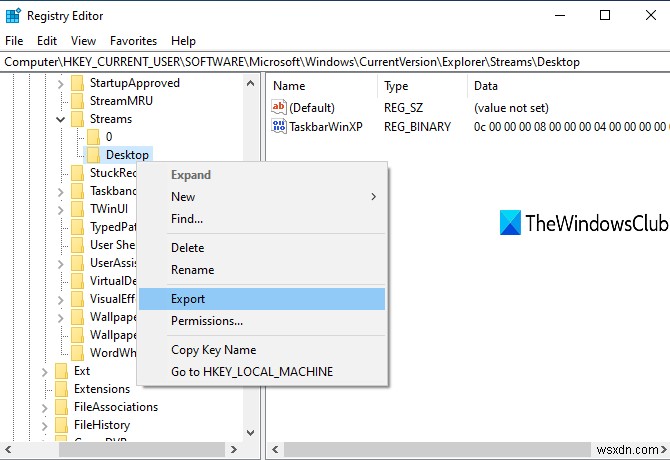Select the (Default) value name

[x=312, y=108]
